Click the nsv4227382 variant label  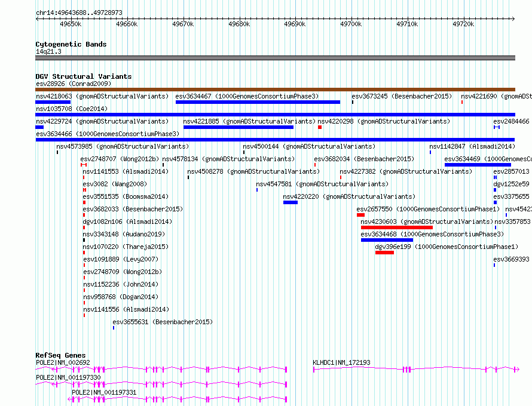pos(406,171)
